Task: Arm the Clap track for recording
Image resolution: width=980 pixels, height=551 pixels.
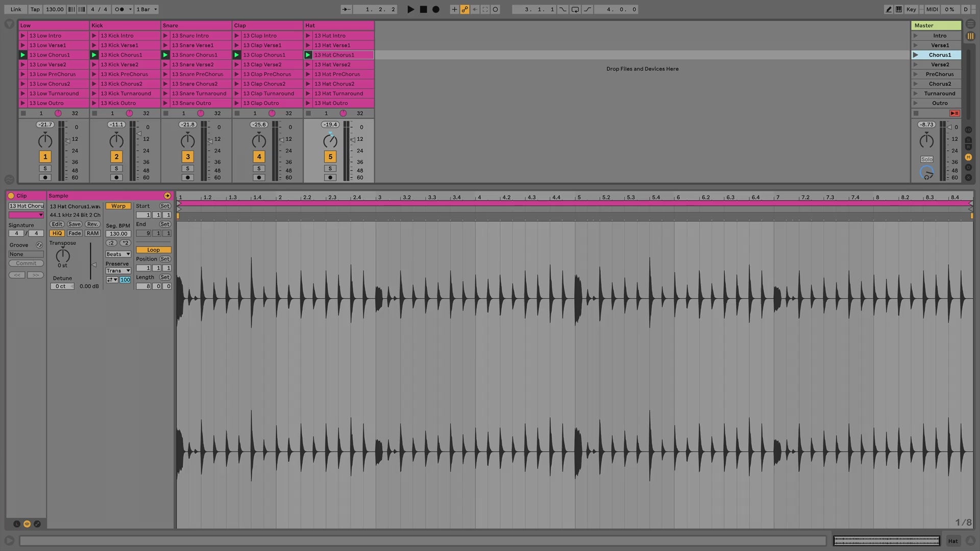Action: (259, 178)
